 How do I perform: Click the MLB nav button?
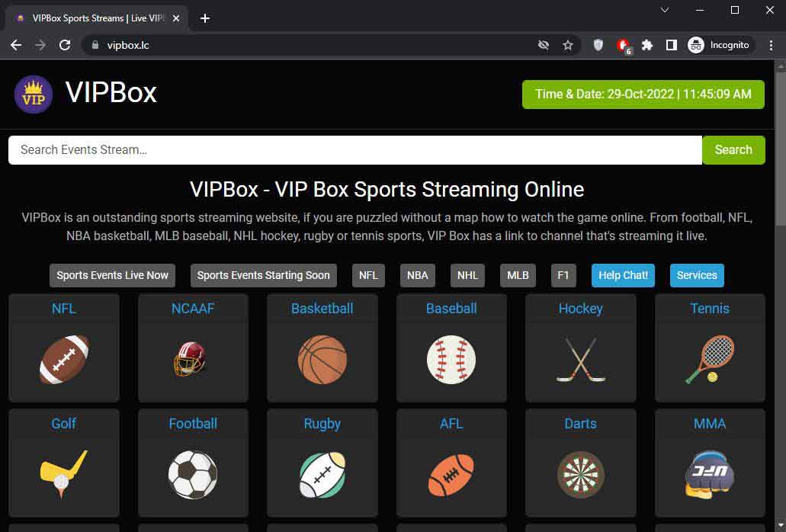[518, 275]
